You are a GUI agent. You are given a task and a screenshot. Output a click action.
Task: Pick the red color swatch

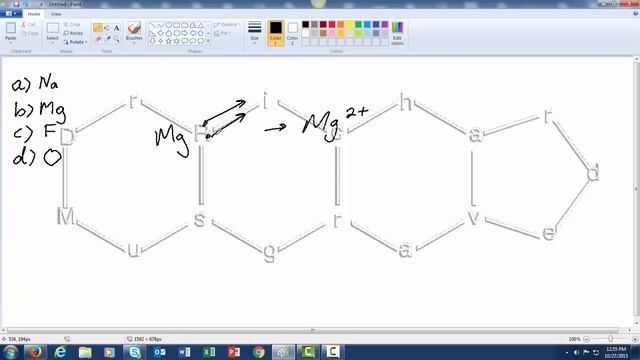click(332, 24)
